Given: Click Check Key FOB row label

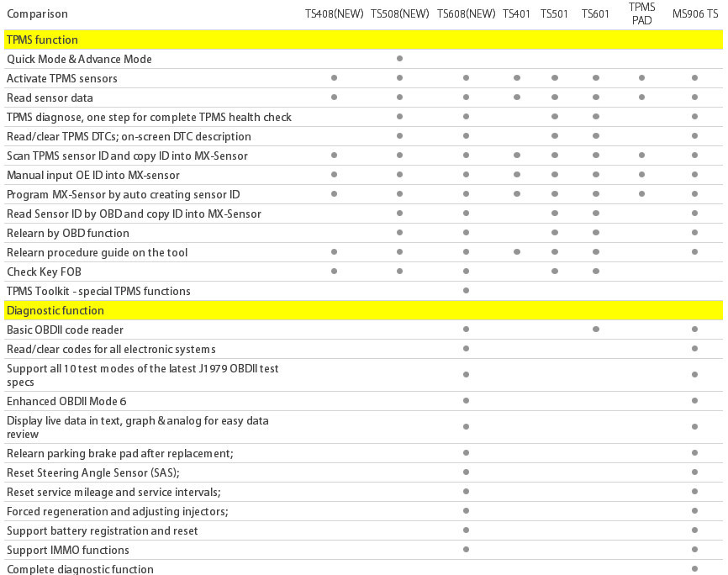Looking at the screenshot, I should [x=44, y=272].
